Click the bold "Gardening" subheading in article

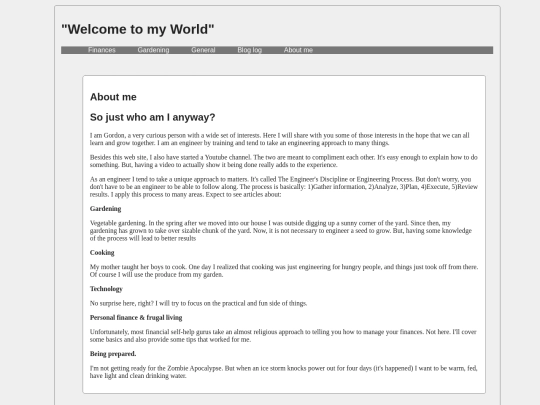[x=105, y=209]
